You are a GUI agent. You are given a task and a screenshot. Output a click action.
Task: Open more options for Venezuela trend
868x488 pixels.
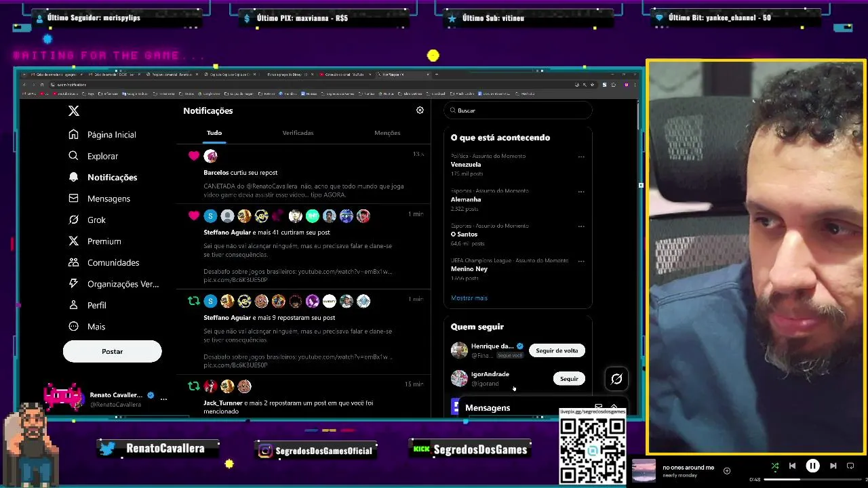581,157
